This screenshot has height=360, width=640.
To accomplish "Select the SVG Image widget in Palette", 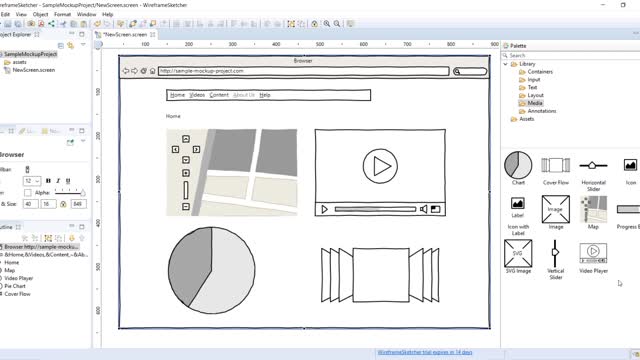I will click(518, 253).
